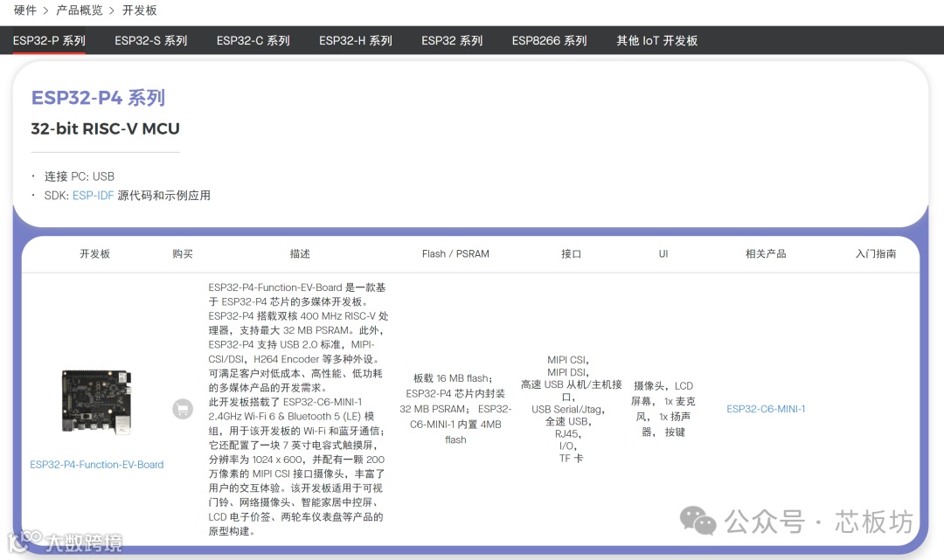The height and width of the screenshot is (560, 944).
Task: Click the USB Serial/Jtag interface entry
Action: click(x=568, y=409)
